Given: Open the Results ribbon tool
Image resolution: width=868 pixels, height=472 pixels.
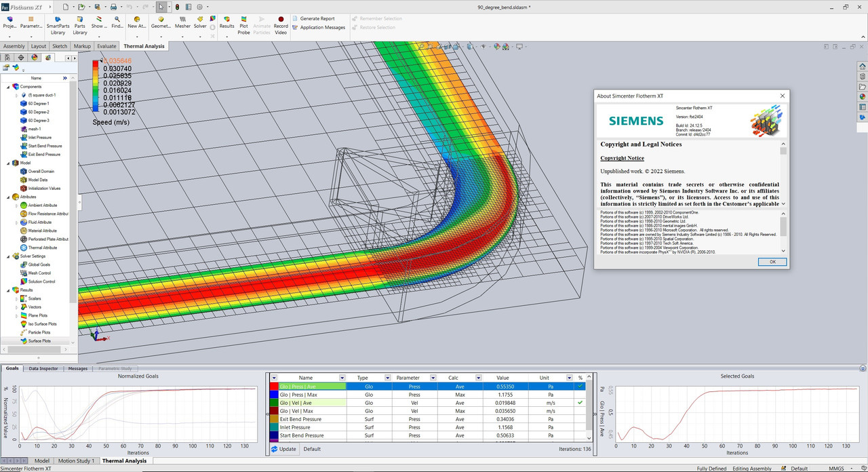Looking at the screenshot, I should coord(226,22).
